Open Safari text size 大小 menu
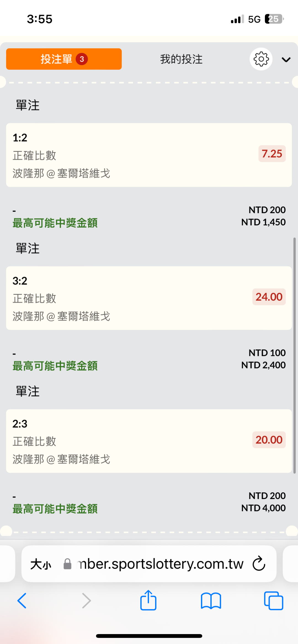The image size is (298, 644). pyautogui.click(x=41, y=564)
